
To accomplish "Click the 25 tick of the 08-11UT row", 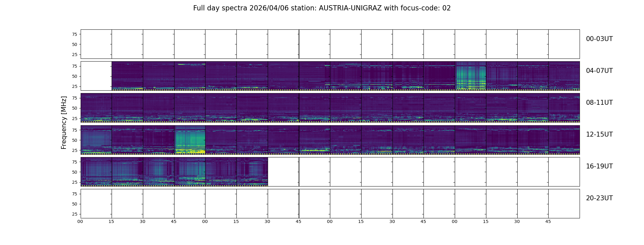I will click(x=75, y=118).
